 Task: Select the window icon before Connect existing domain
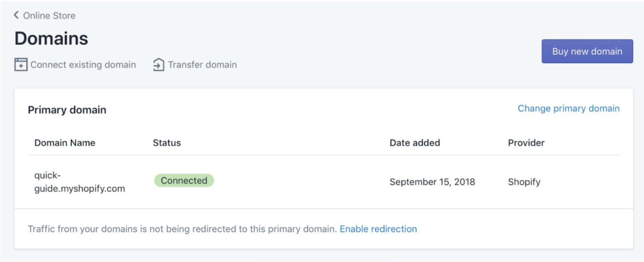pyautogui.click(x=21, y=64)
